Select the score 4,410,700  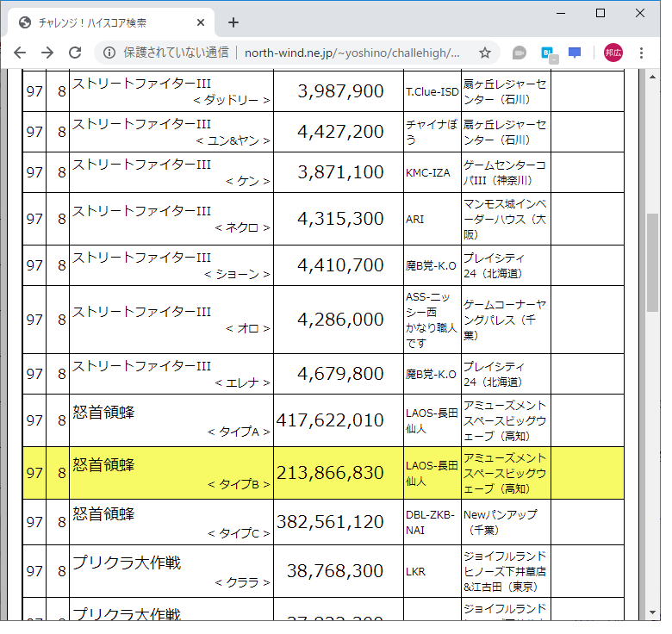pyautogui.click(x=340, y=265)
